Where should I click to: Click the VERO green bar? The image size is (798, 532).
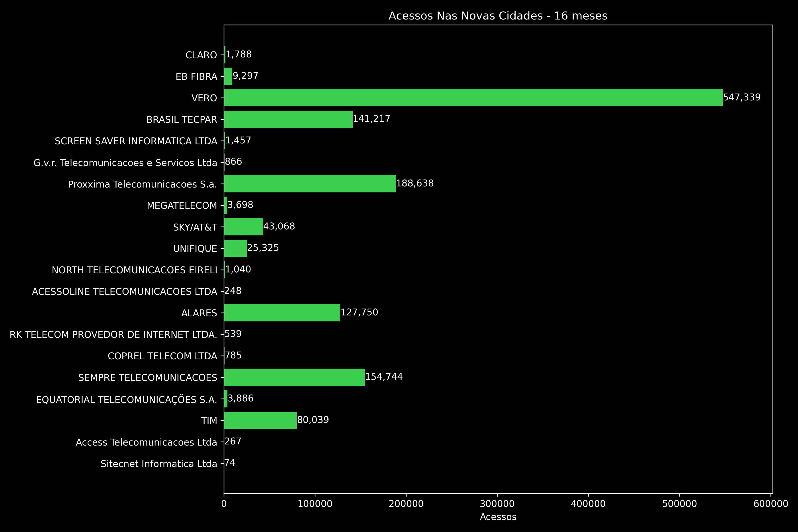tap(473, 98)
